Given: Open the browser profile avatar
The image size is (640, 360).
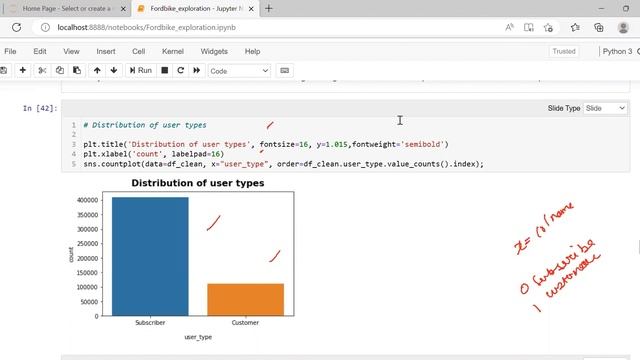Looking at the screenshot, I should 623,27.
